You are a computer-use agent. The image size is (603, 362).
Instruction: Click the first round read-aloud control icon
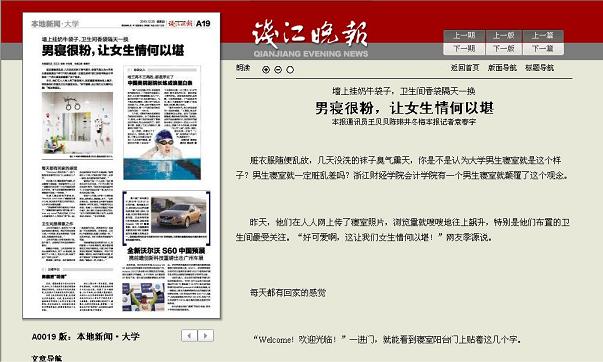(266, 70)
